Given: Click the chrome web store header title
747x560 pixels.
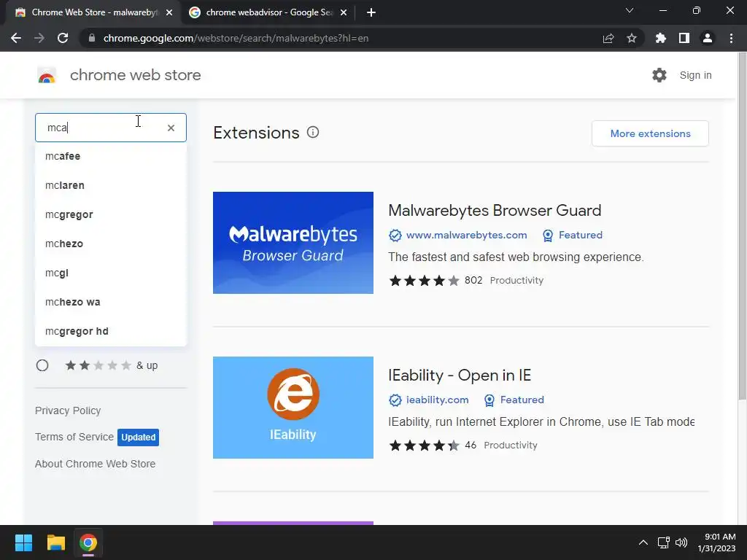Looking at the screenshot, I should [x=135, y=75].
